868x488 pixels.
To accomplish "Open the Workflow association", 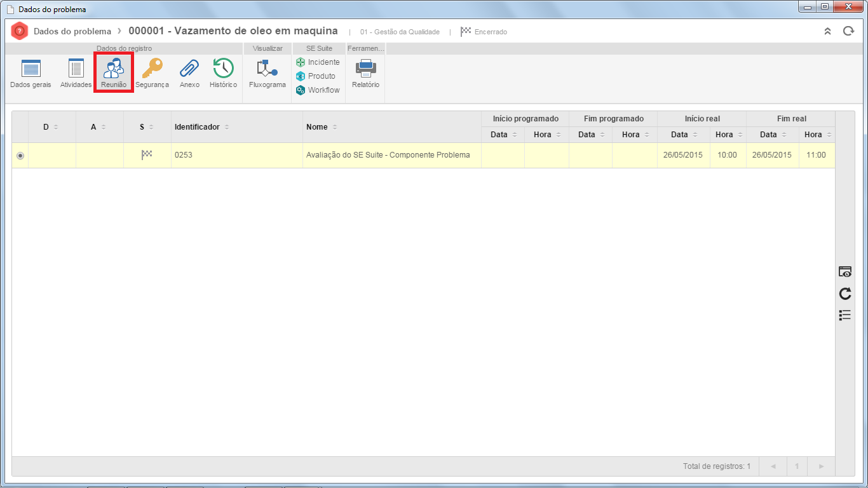I will 318,90.
